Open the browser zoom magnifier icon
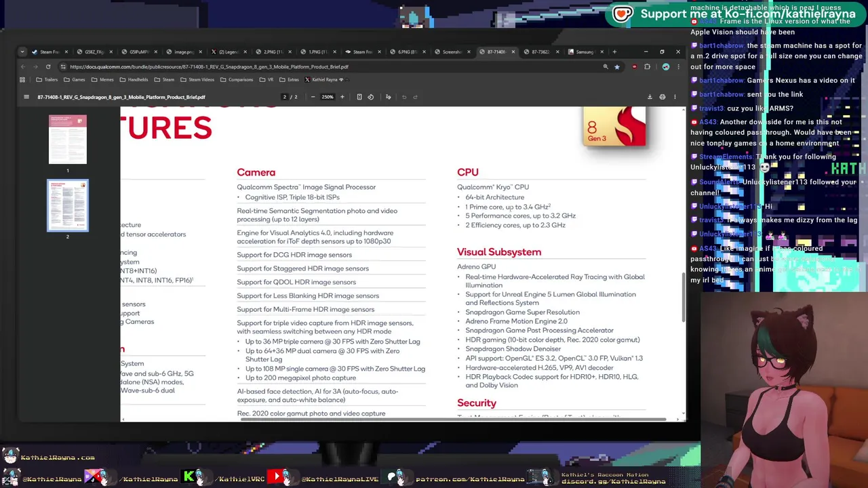 pyautogui.click(x=606, y=66)
